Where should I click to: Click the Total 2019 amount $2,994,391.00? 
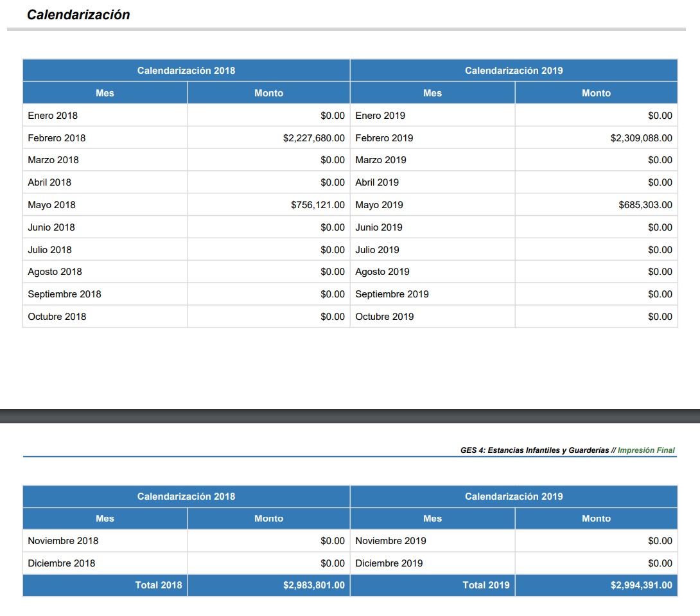click(641, 585)
